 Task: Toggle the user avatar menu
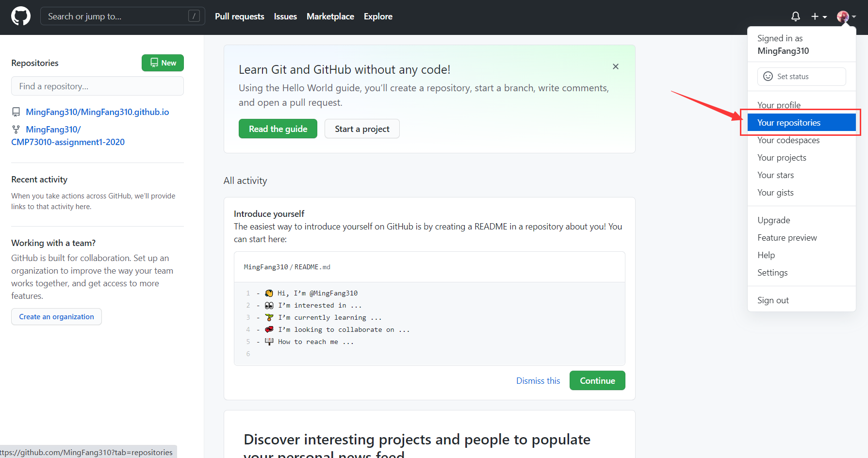point(846,16)
